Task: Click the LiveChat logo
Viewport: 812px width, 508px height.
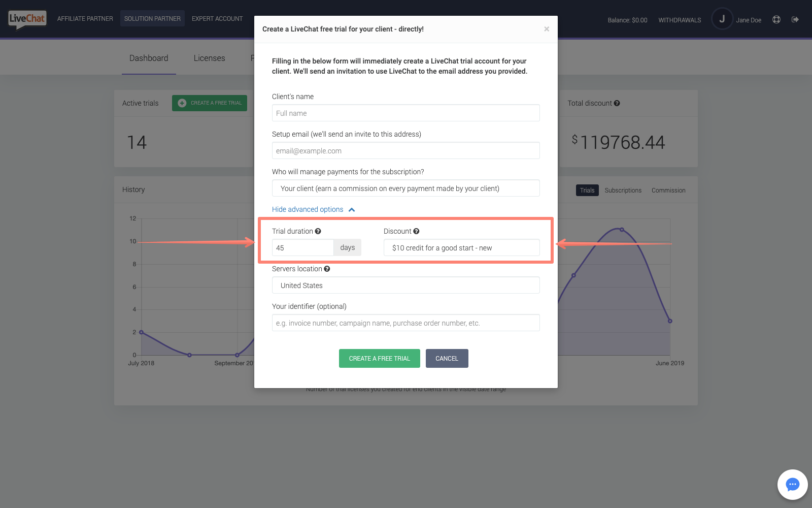Action: [27, 19]
